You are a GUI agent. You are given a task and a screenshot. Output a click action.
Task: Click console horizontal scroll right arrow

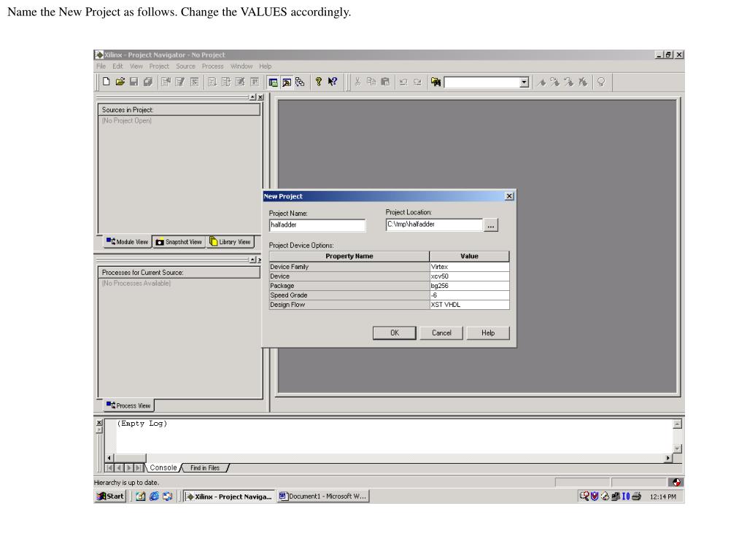(x=668, y=458)
